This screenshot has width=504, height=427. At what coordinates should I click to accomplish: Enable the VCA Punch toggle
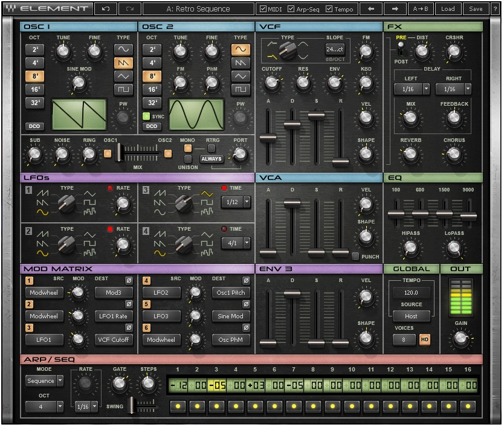[x=355, y=257]
